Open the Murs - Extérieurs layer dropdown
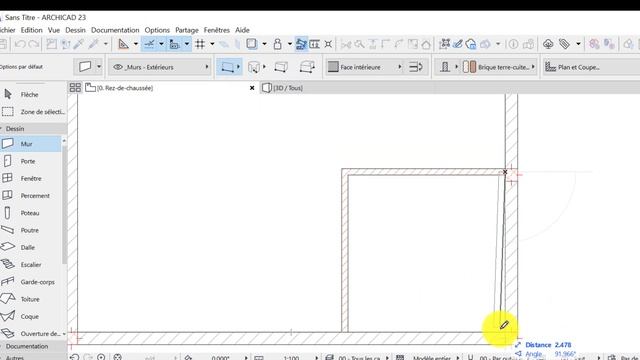The width and height of the screenshot is (640, 360). click(160, 67)
